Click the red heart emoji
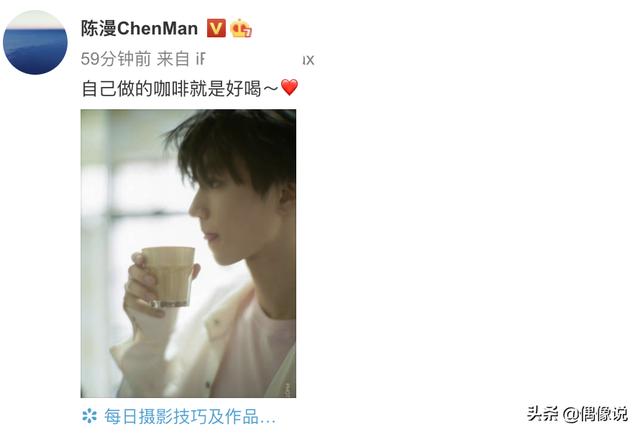The width and height of the screenshot is (640, 434). (289, 87)
